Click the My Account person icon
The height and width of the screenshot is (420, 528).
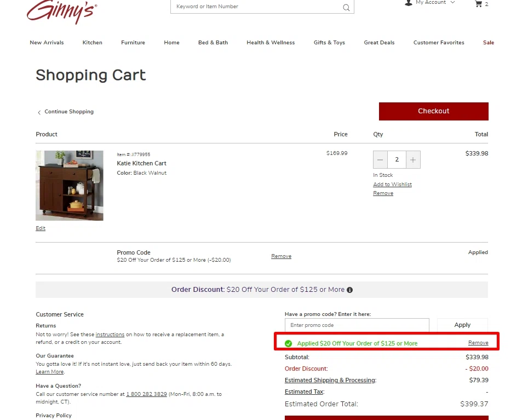tap(409, 3)
